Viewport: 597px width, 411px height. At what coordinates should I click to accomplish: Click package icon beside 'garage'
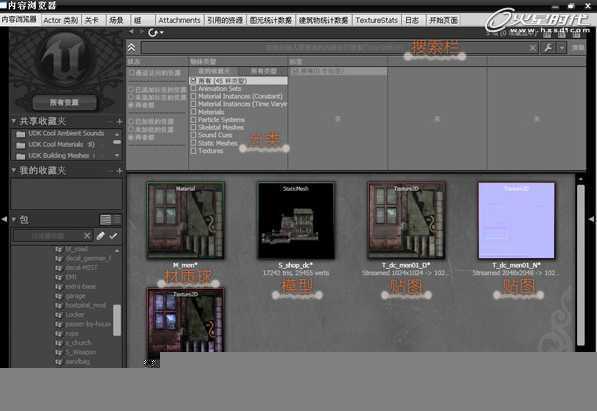[59, 296]
